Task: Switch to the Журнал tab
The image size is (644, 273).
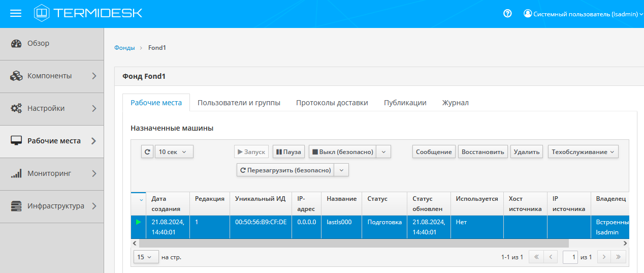Action: pos(455,103)
